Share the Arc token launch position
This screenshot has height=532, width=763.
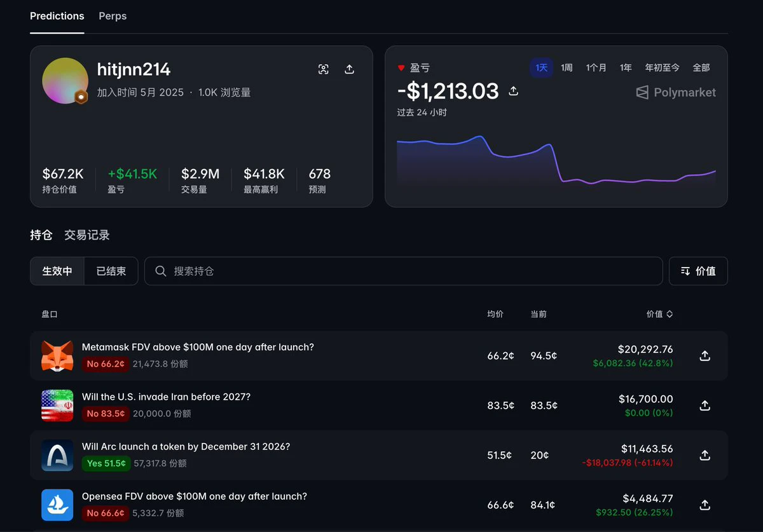705,455
